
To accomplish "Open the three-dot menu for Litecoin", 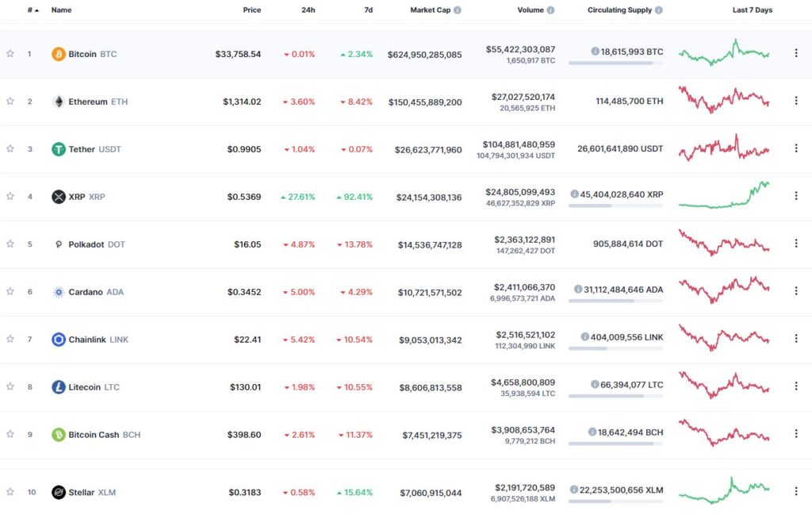I will [796, 386].
